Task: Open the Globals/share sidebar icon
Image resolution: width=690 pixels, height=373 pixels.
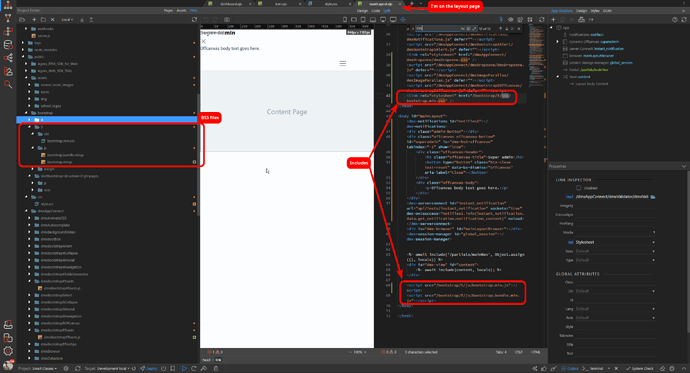Action: [8, 58]
